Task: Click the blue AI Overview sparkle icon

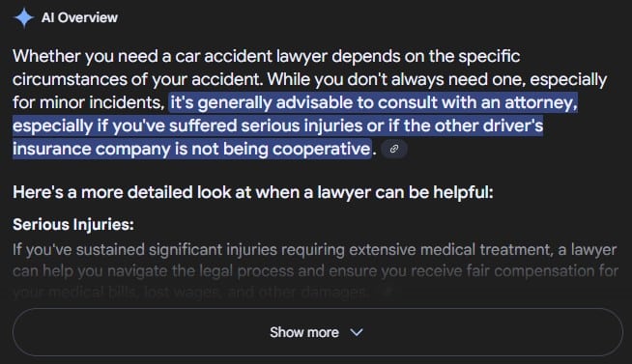Action: coord(24,17)
